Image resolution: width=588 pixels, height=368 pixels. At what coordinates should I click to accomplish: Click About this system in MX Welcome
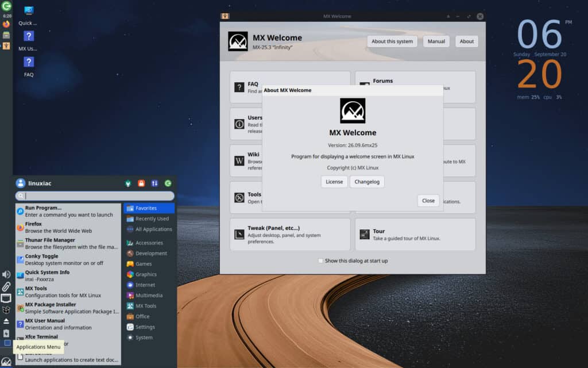(x=392, y=41)
